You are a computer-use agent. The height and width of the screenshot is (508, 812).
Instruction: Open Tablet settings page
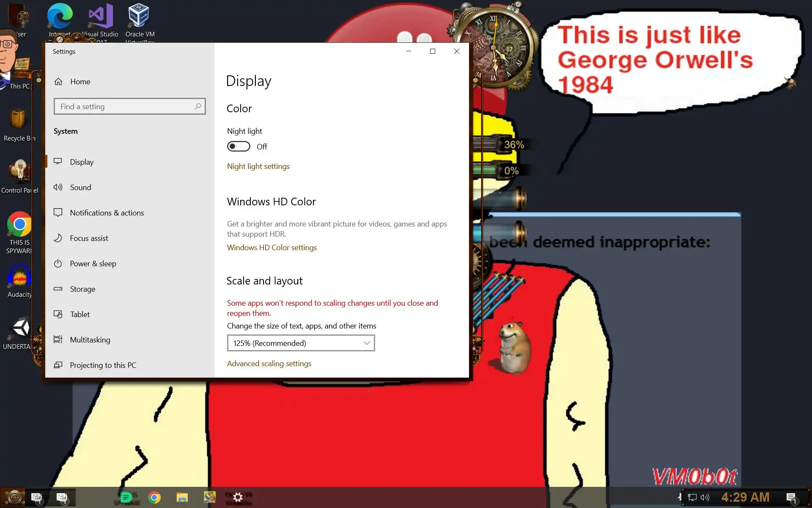click(x=80, y=315)
